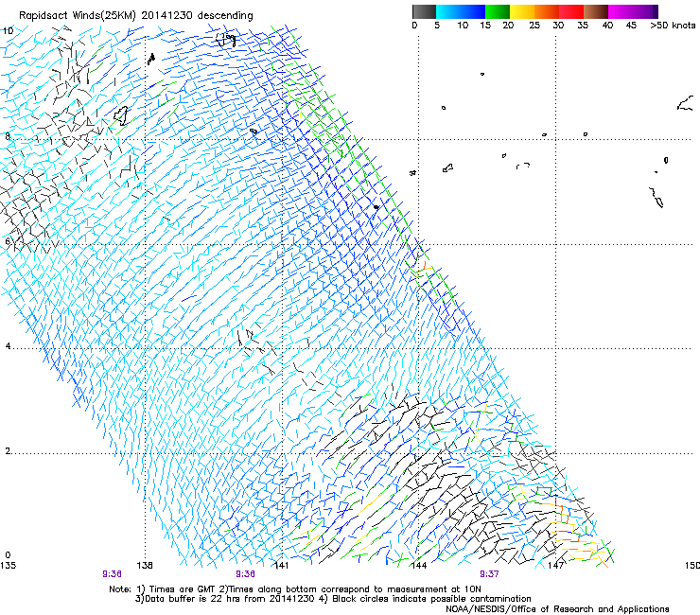Click the legend value '35'
Viewport: 700px width, 615px height.
pos(583,26)
